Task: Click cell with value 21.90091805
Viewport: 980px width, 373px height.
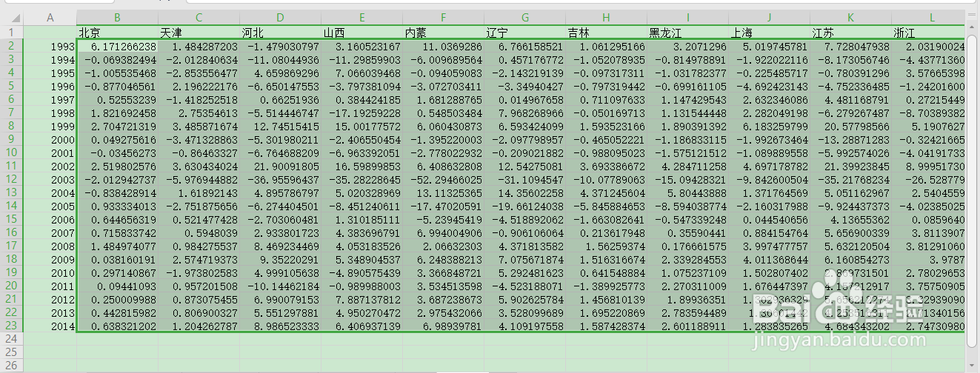Action: tap(280, 166)
